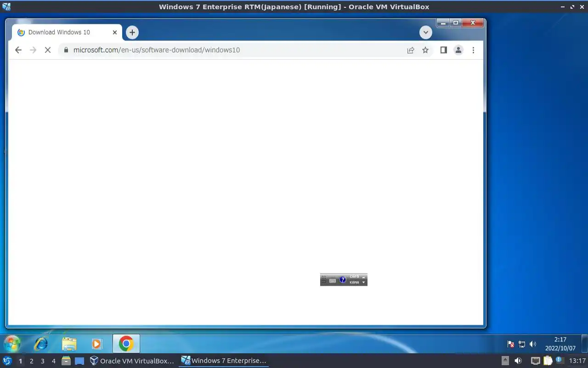Viewport: 588px width, 368px height.
Task: Click host network ethernet tray icon
Action: pos(535,361)
